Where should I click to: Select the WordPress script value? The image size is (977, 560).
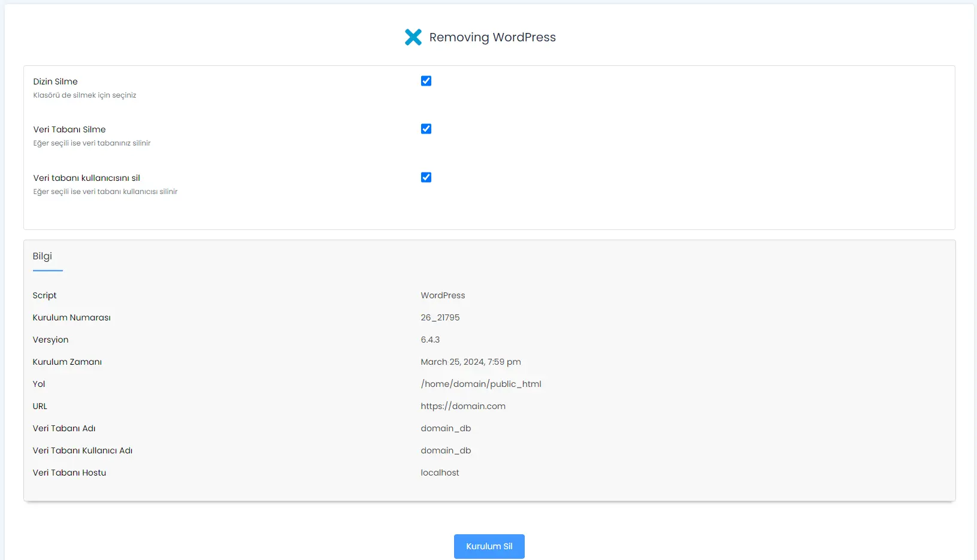point(443,295)
